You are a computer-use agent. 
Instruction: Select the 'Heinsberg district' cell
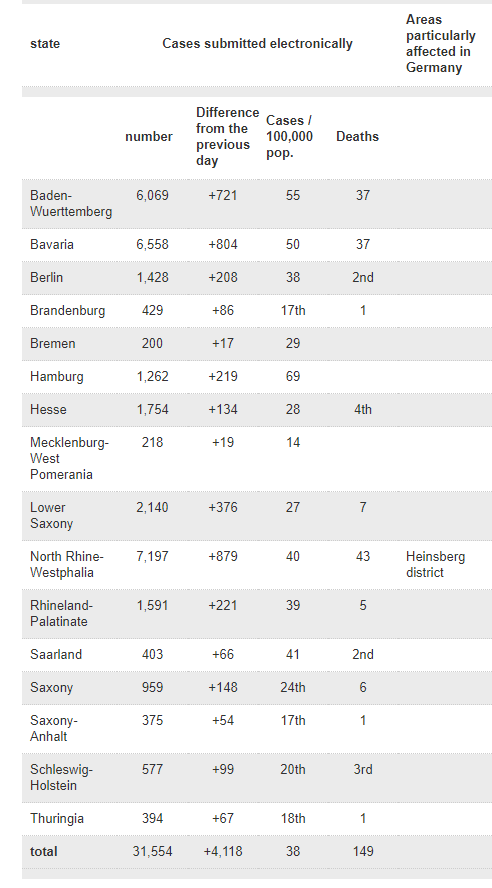click(x=435, y=565)
